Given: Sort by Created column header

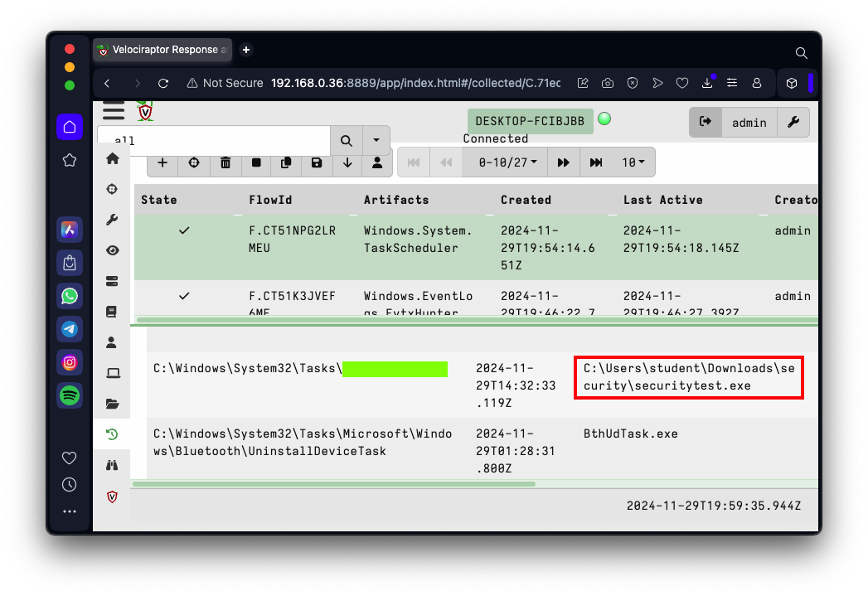Looking at the screenshot, I should 526,200.
